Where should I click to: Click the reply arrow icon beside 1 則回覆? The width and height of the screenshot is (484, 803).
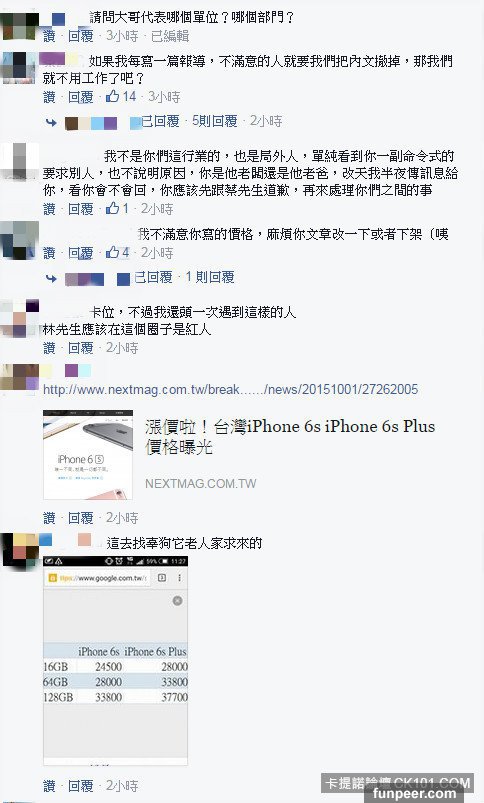(51, 279)
